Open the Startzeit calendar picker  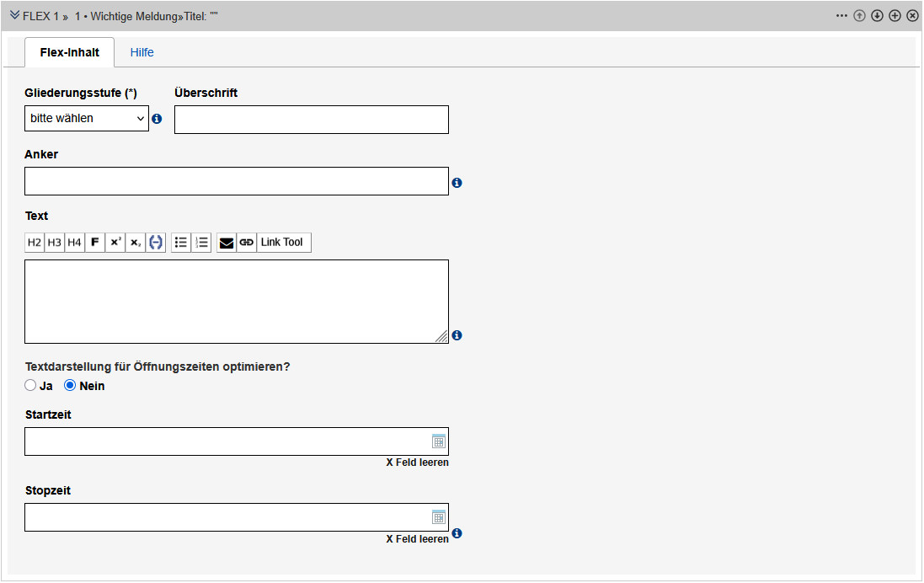(438, 441)
